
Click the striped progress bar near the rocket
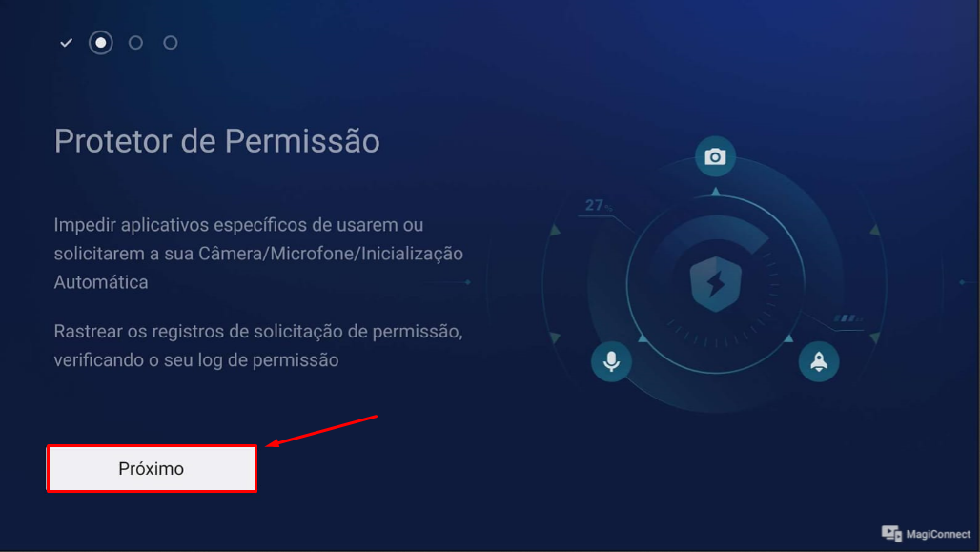click(x=848, y=318)
